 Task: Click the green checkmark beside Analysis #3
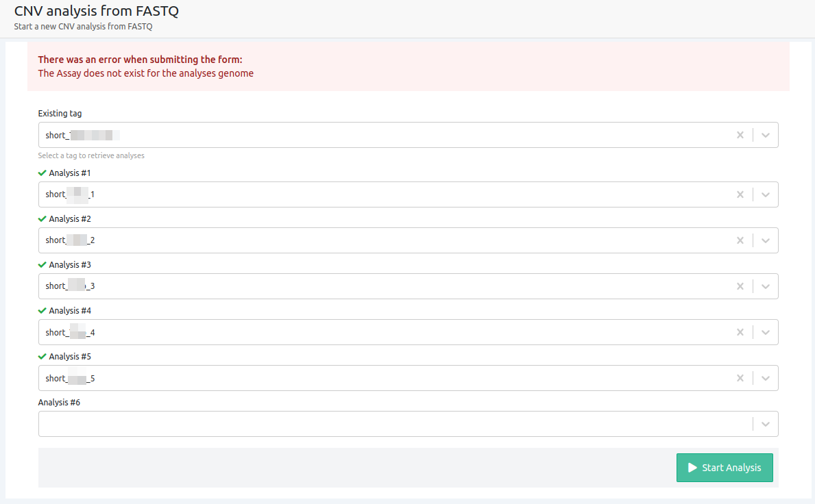[42, 265]
